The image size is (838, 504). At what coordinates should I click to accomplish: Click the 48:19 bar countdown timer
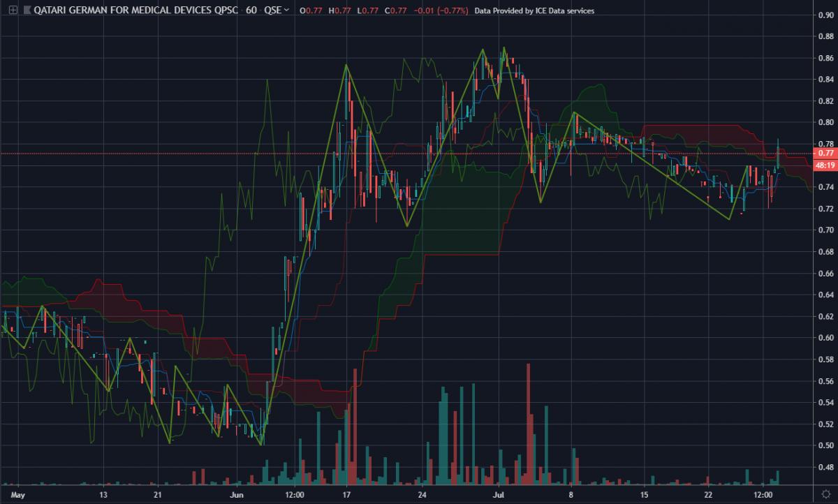[825, 165]
